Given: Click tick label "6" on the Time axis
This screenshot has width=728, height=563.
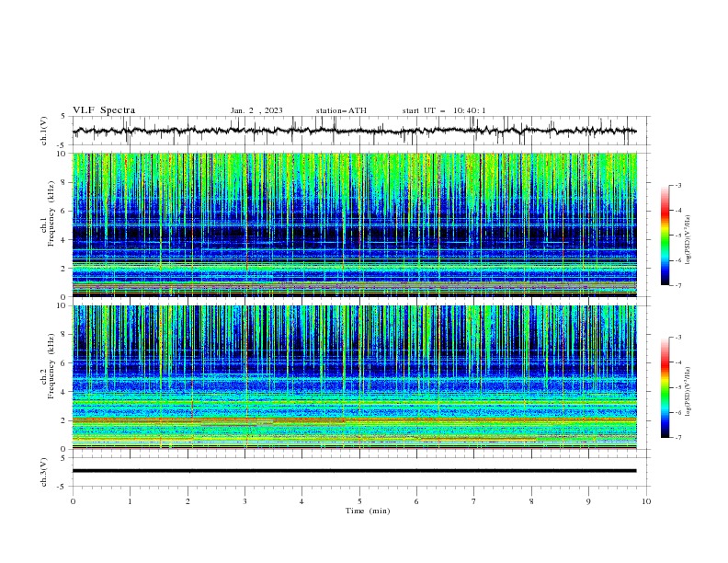Looking at the screenshot, I should 416,501.
